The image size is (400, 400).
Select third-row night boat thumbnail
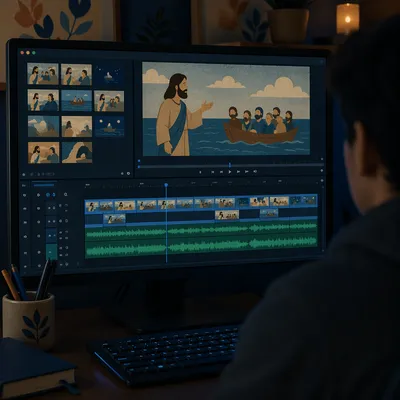tap(109, 127)
